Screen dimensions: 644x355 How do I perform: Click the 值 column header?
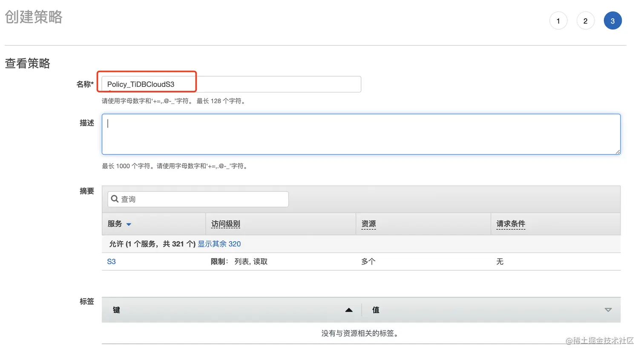pyautogui.click(x=376, y=310)
